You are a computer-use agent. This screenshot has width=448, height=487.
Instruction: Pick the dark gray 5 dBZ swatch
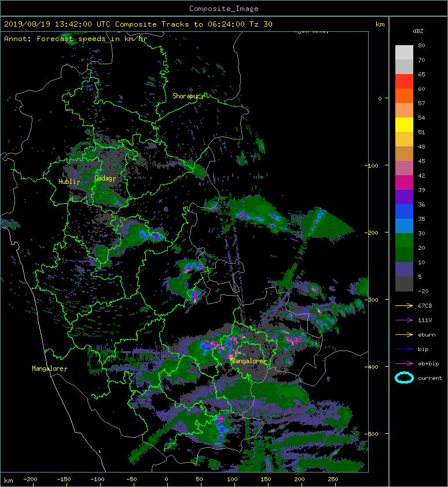404,284
